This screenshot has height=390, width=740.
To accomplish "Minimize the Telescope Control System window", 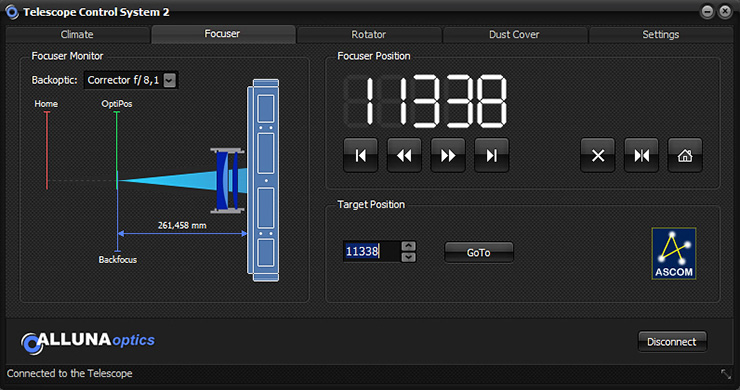I will click(x=707, y=11).
